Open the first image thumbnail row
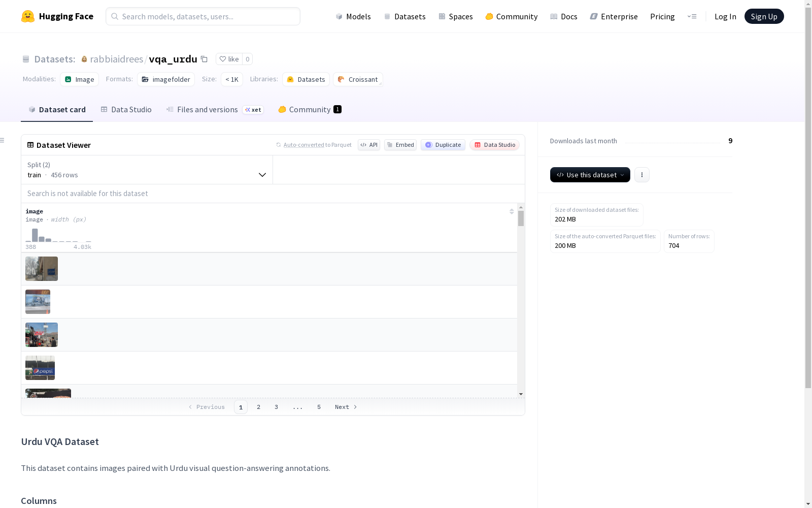This screenshot has height=508, width=812. click(42, 269)
